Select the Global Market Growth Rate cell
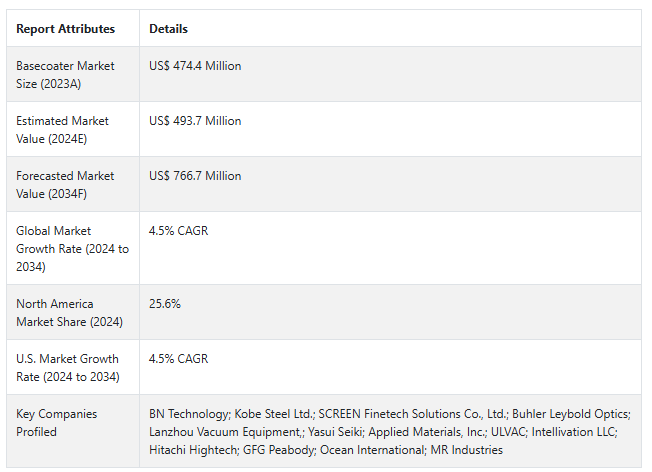This screenshot has width=652, height=472. click(x=73, y=248)
